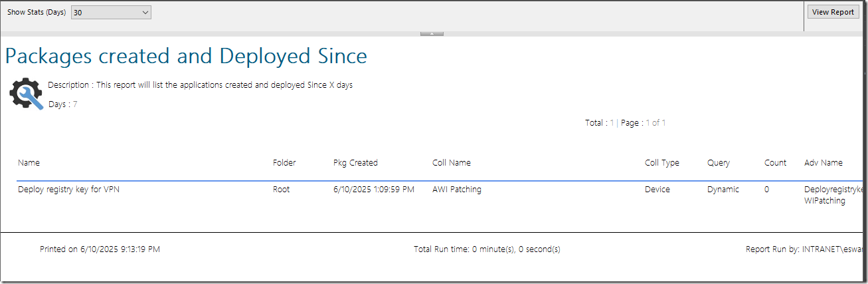Click the Query column header
Viewport: 868px width, 284px height.
click(x=719, y=162)
